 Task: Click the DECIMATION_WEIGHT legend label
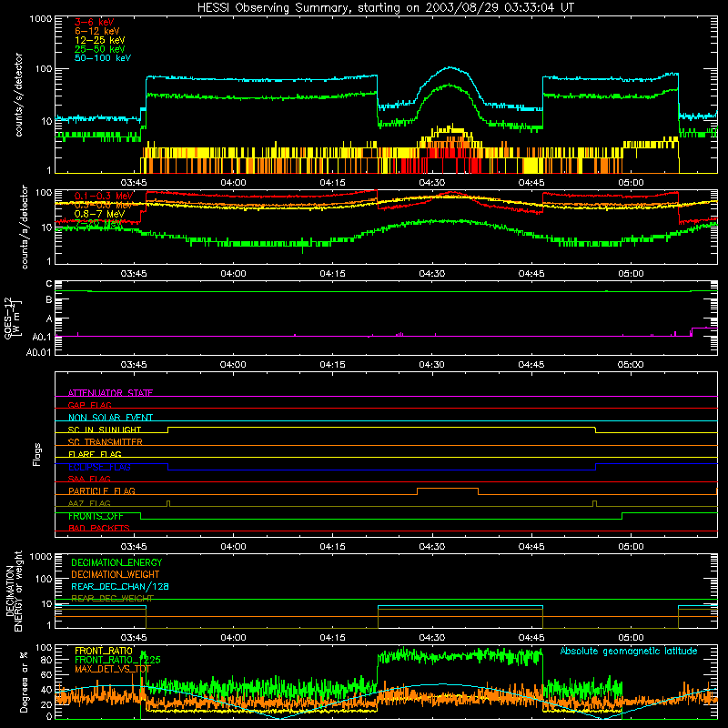coord(116,574)
